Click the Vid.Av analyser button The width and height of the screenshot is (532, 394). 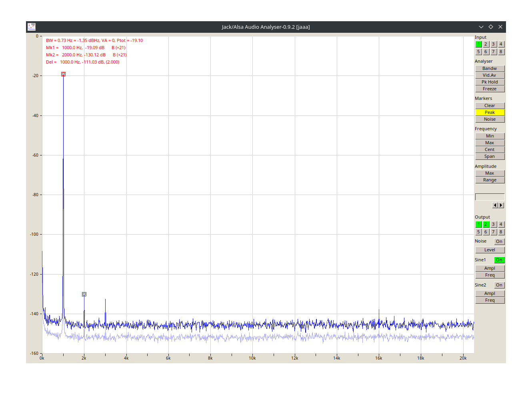click(x=490, y=75)
